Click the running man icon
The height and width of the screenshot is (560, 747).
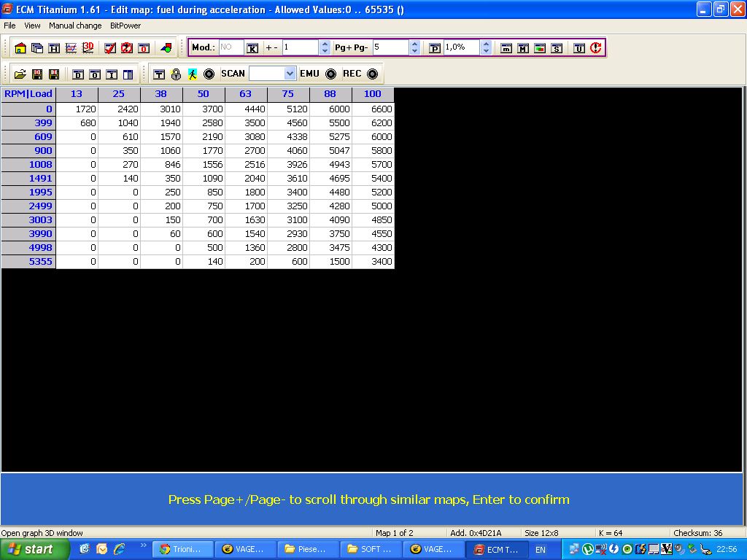pyautogui.click(x=193, y=74)
